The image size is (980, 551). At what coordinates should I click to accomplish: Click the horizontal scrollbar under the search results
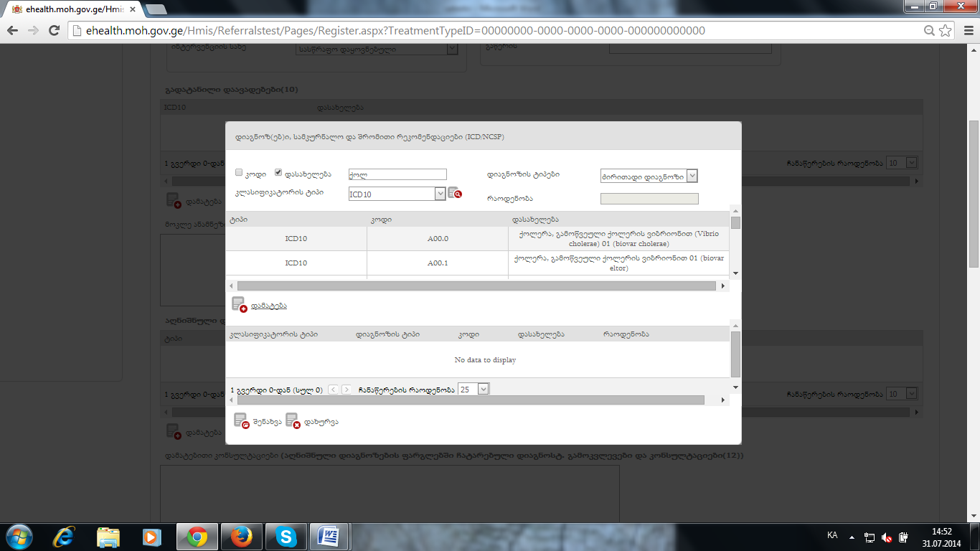click(476, 286)
